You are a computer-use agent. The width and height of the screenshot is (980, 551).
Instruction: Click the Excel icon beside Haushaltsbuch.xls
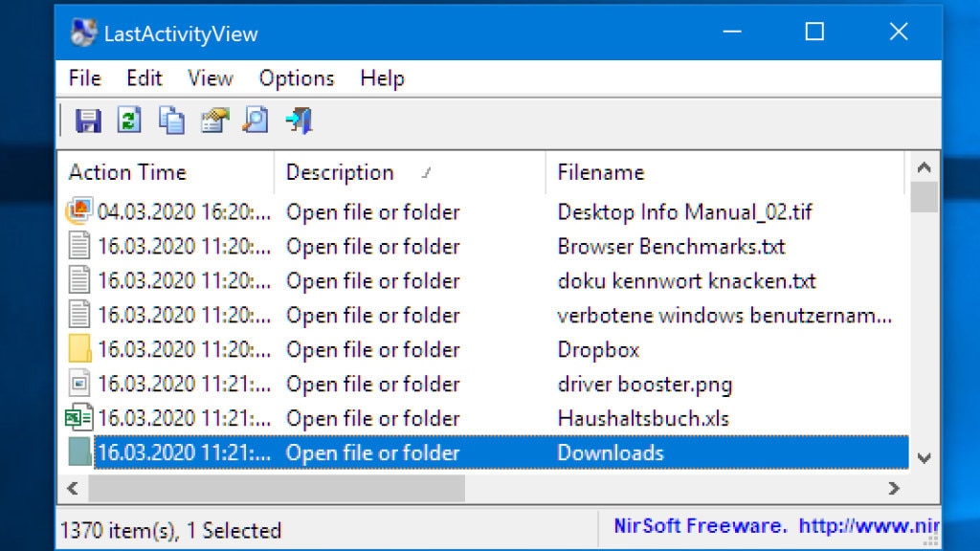click(78, 418)
